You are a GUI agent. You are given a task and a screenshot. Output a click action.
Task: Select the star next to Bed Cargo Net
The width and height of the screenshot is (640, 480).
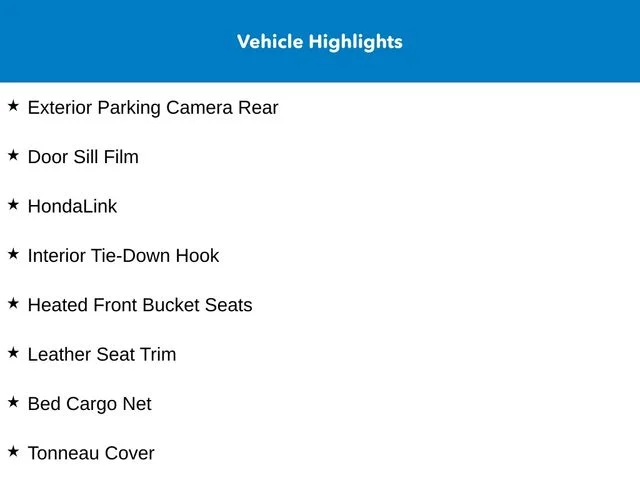(x=13, y=402)
